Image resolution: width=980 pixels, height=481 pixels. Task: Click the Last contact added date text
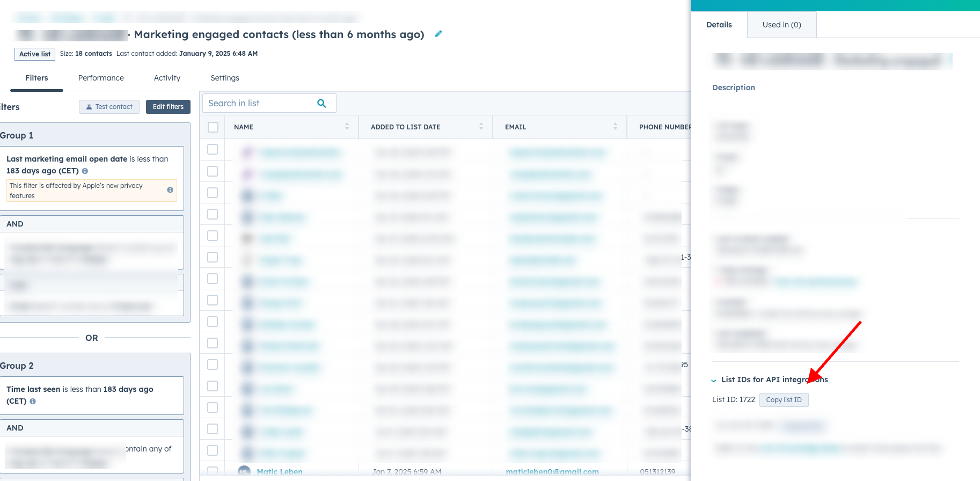point(187,54)
